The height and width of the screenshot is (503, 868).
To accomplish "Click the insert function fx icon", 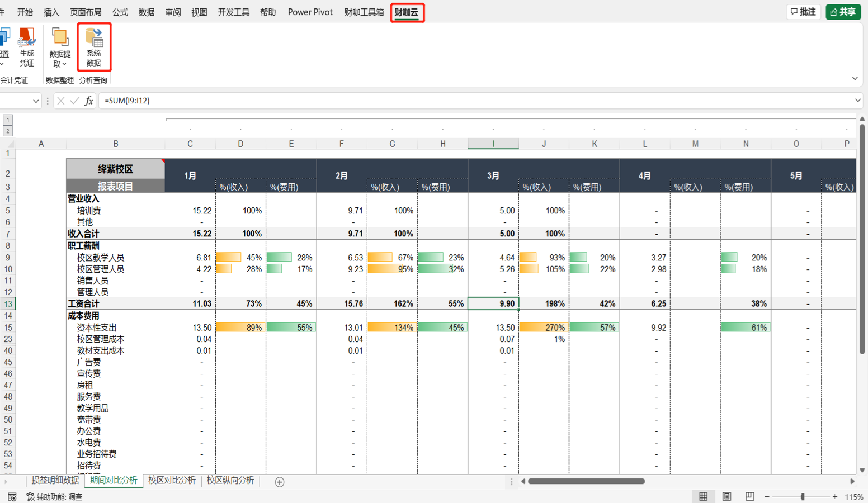I will click(x=88, y=101).
